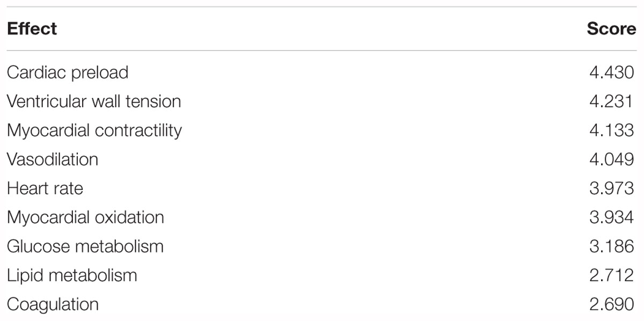
Task: Click the Score column header
Action: pyautogui.click(x=611, y=28)
